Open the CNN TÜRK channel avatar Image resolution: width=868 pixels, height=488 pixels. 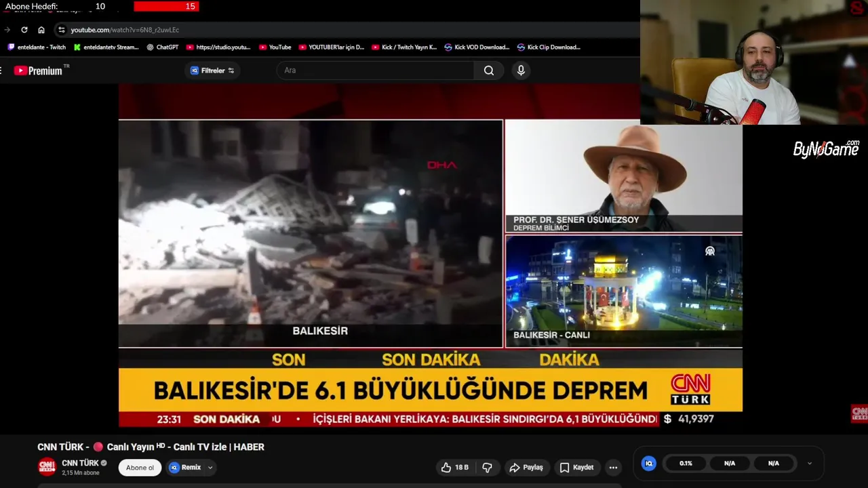(x=47, y=467)
